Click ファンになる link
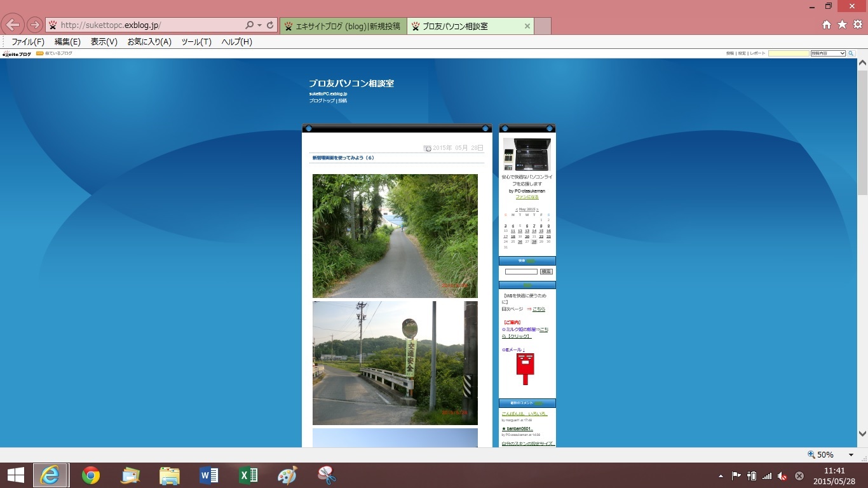 point(527,197)
